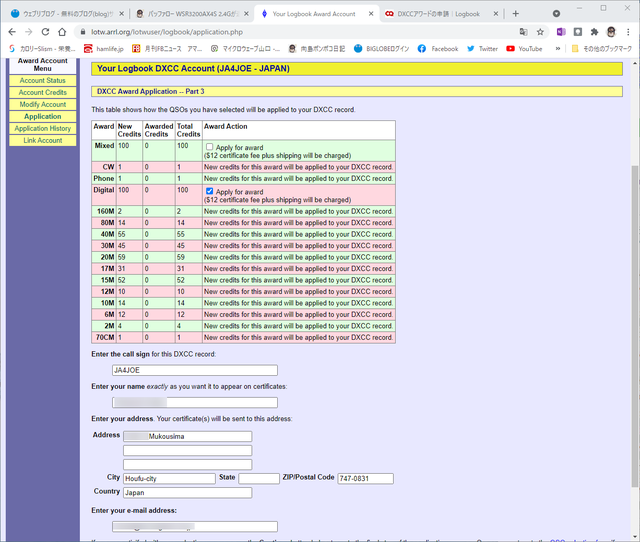
Task: Go forward in browser history
Action: pyautogui.click(x=29, y=32)
